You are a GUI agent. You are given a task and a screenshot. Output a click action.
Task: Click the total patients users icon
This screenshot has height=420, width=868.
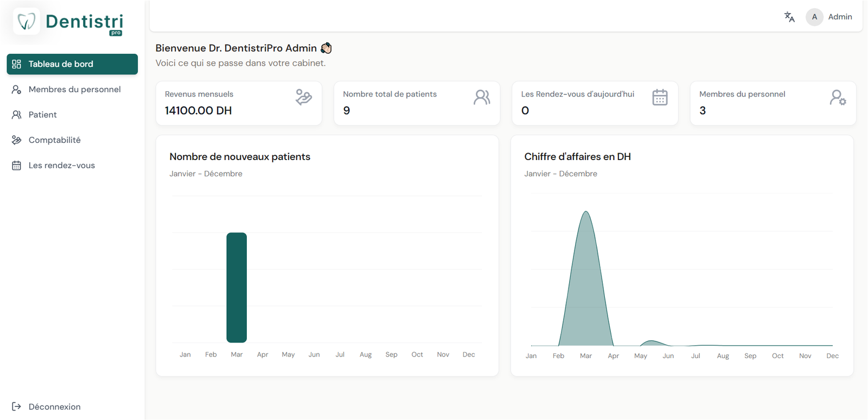(x=482, y=97)
